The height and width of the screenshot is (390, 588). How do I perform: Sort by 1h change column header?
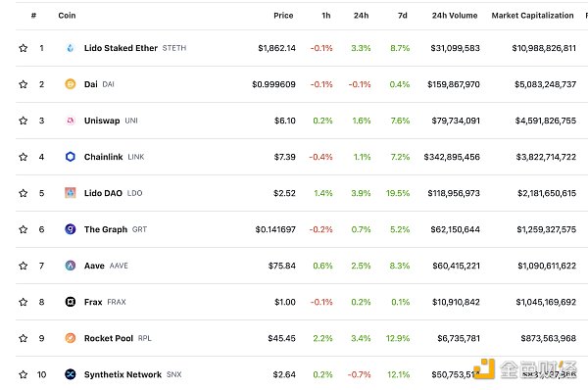point(326,16)
